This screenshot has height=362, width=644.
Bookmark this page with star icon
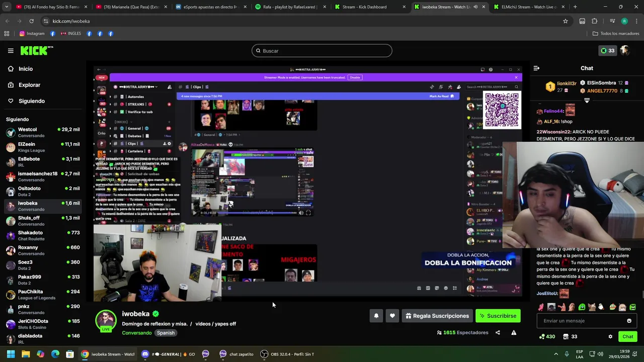click(566, 21)
